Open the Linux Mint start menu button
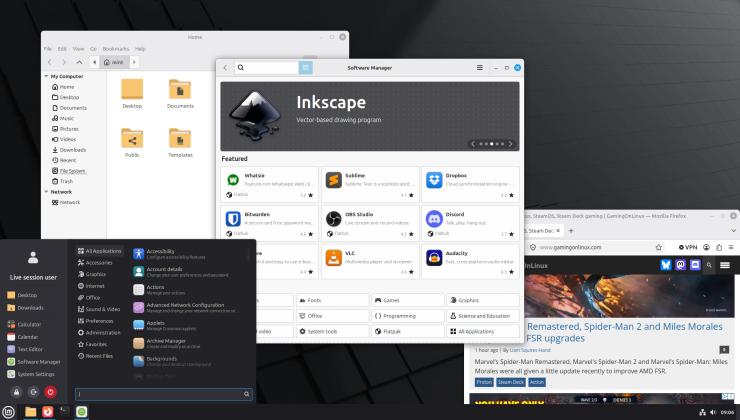Viewport: 740px width, 420px height. [8, 412]
